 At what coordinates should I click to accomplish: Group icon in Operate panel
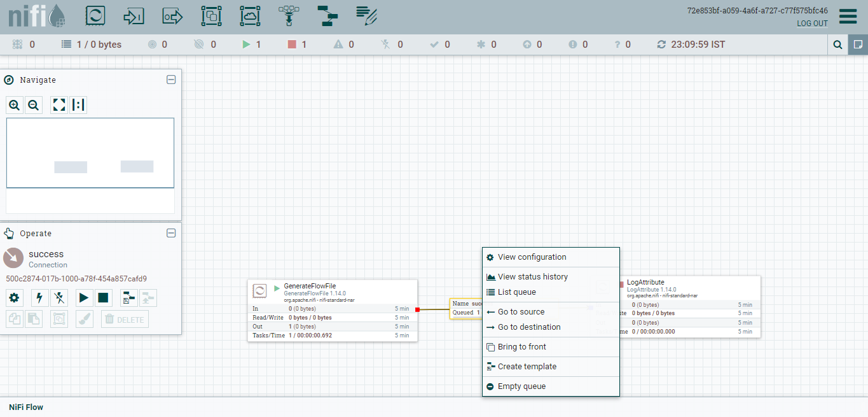59,319
